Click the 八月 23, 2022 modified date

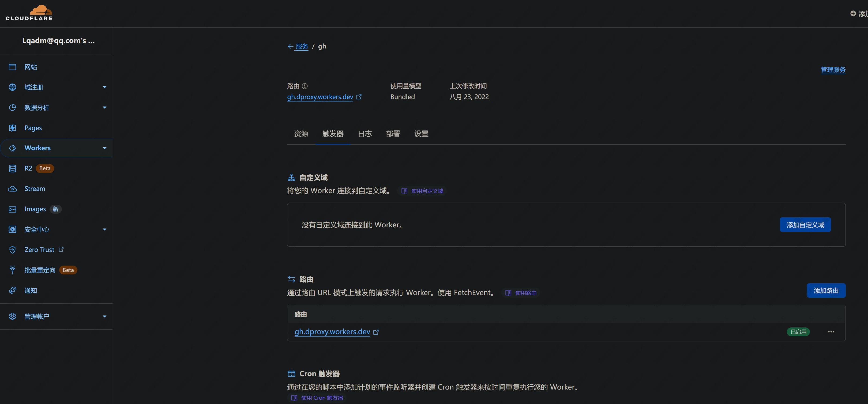pyautogui.click(x=469, y=97)
